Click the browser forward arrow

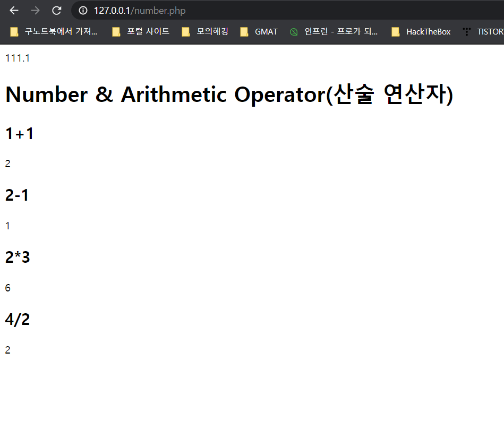tap(36, 11)
